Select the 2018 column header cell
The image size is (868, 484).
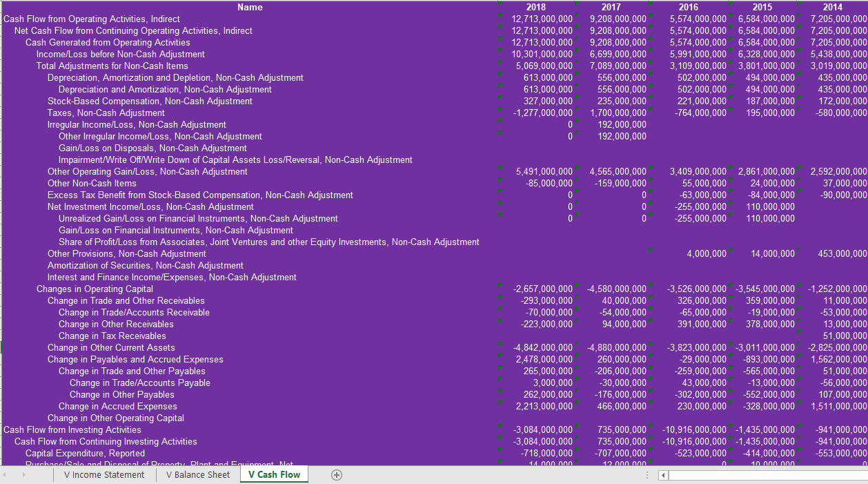537,7
